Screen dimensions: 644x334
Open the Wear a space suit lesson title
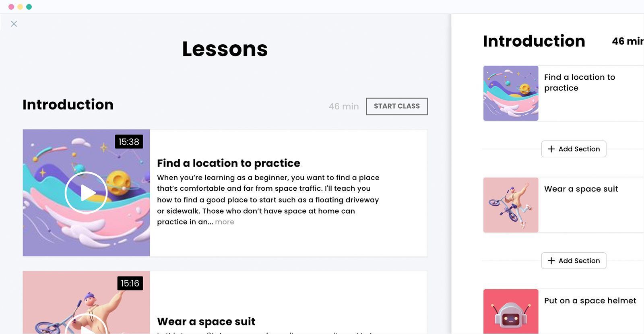click(206, 322)
